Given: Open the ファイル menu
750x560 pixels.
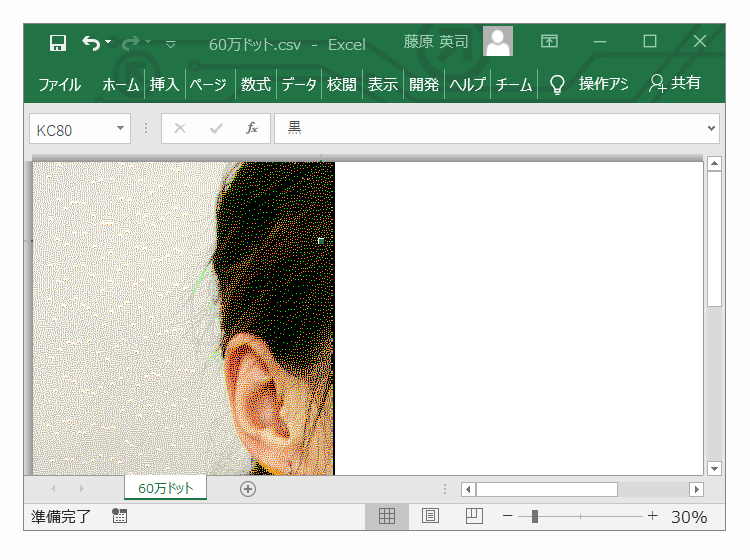Looking at the screenshot, I should point(59,85).
